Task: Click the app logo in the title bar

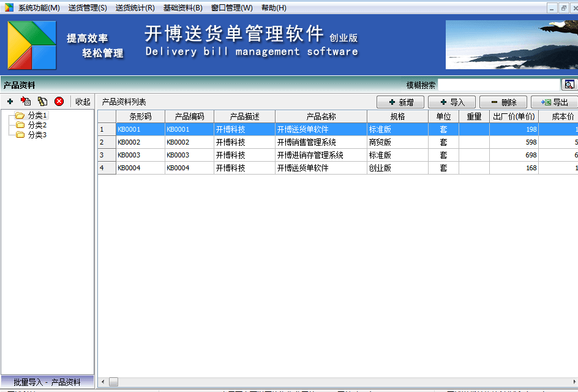Action: [9, 7]
